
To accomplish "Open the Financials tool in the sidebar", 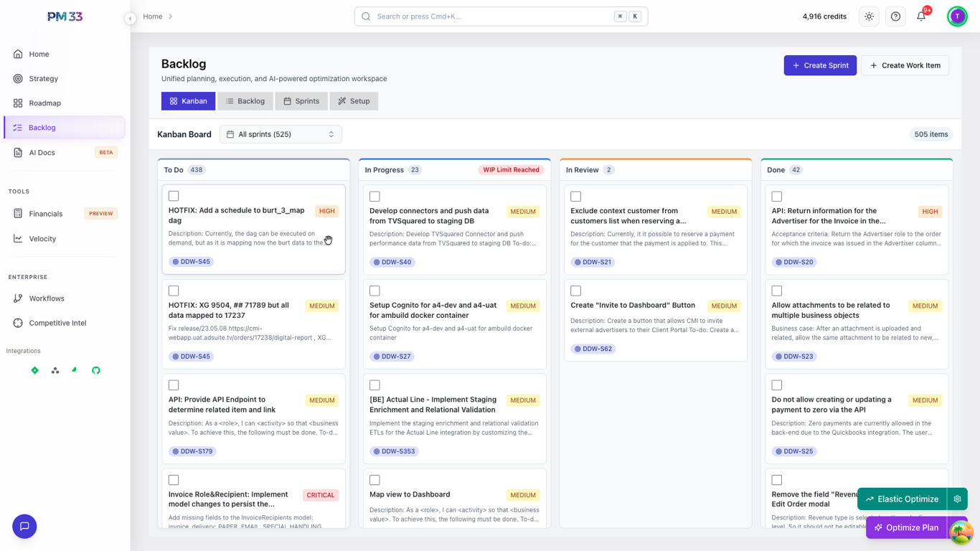I will (45, 213).
